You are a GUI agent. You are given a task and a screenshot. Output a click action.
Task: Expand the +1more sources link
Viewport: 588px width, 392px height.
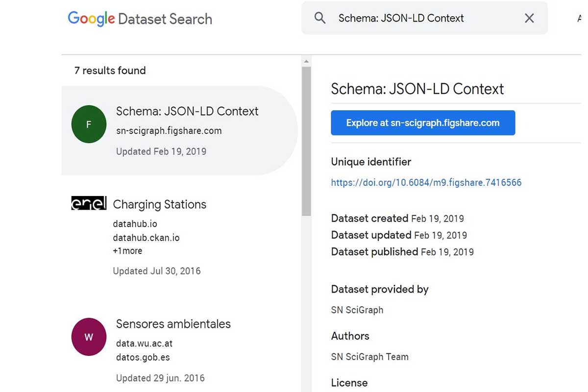[x=127, y=251]
